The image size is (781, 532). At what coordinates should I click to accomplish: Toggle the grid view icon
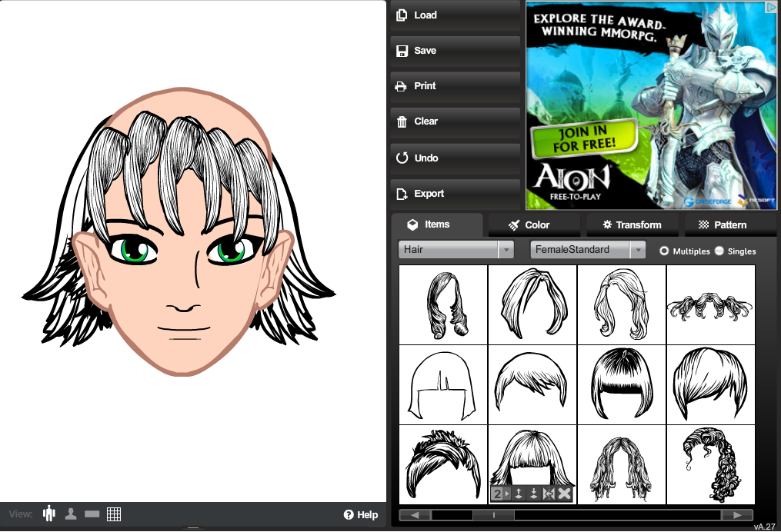click(114, 514)
